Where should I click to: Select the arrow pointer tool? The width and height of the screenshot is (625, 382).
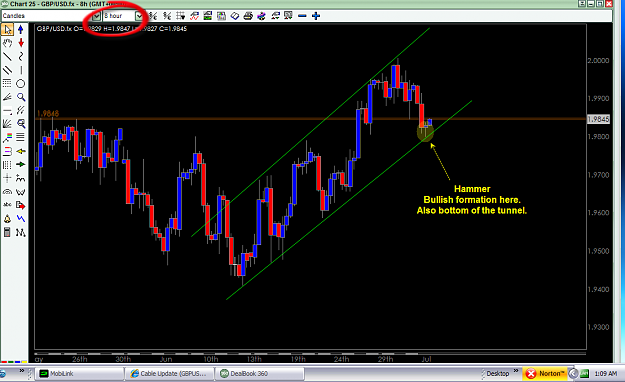coord(7,30)
